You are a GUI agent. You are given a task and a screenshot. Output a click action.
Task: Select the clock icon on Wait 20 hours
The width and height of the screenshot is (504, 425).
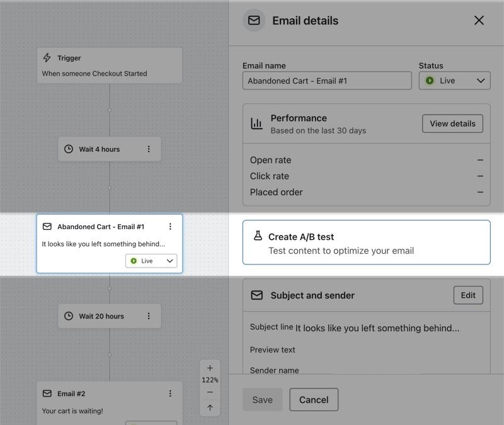(69, 315)
